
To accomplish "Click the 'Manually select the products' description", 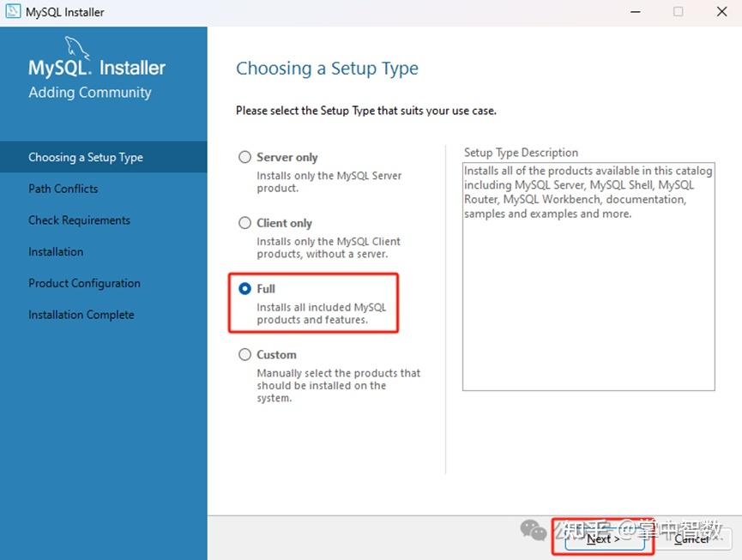I will [x=338, y=385].
